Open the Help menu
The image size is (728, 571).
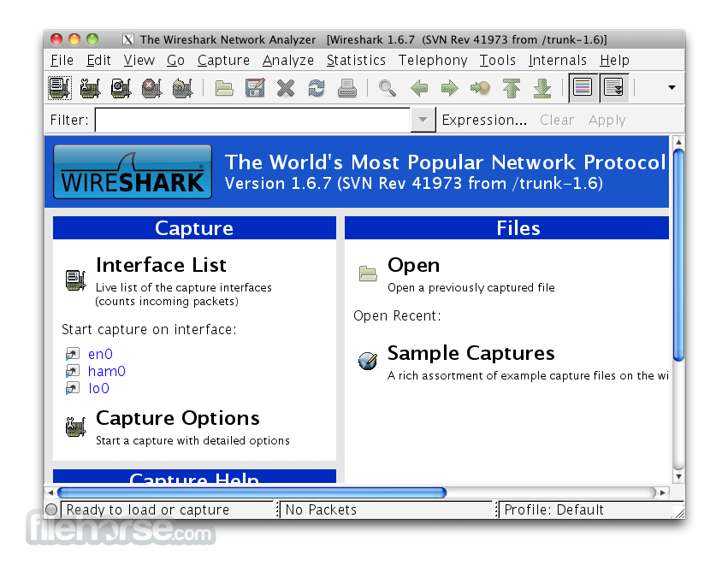pos(614,61)
